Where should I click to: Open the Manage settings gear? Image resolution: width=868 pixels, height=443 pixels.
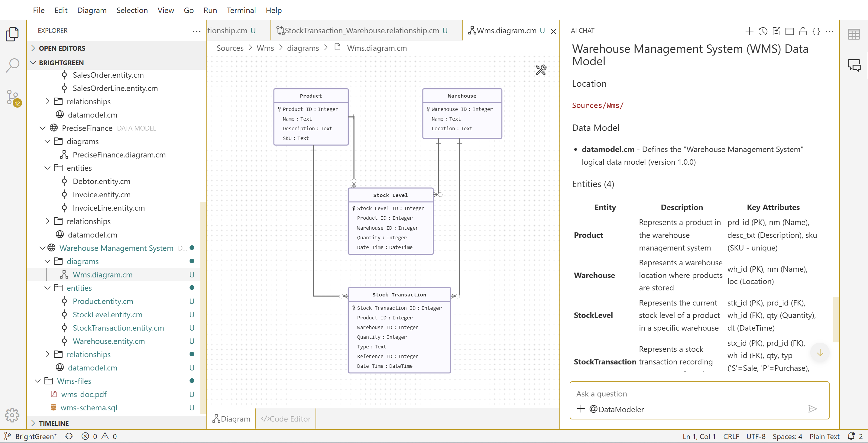point(12,415)
